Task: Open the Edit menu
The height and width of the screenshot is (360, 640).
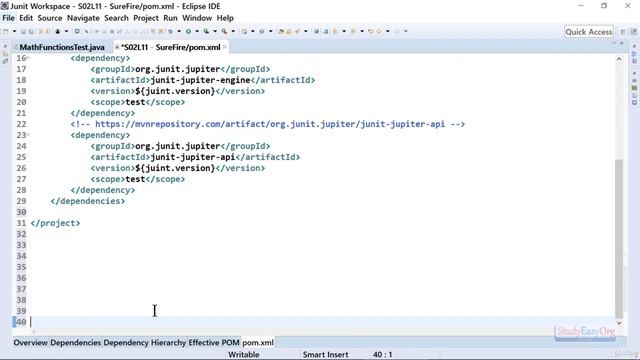Action: tap(26, 18)
